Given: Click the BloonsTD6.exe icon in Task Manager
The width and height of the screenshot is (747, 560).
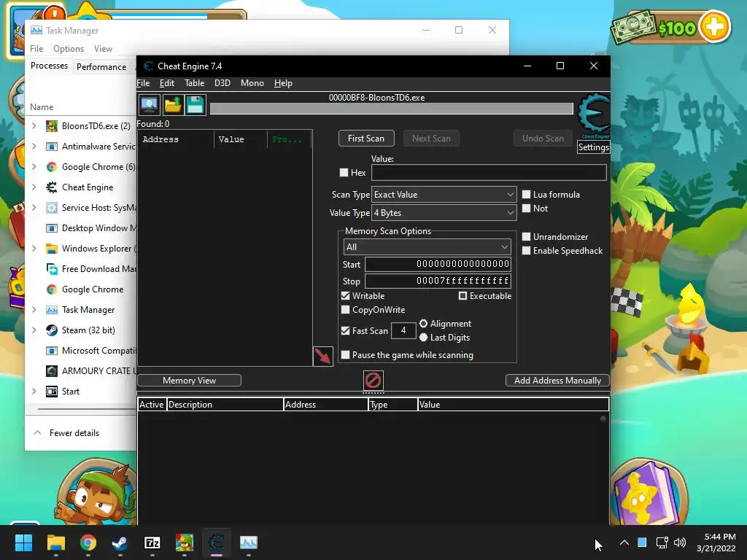Looking at the screenshot, I should [52, 126].
